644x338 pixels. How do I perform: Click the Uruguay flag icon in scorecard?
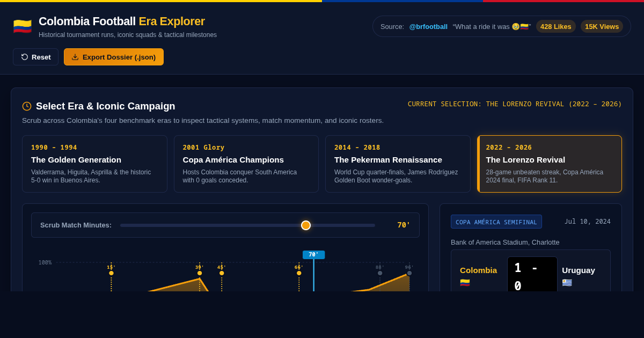tap(567, 282)
